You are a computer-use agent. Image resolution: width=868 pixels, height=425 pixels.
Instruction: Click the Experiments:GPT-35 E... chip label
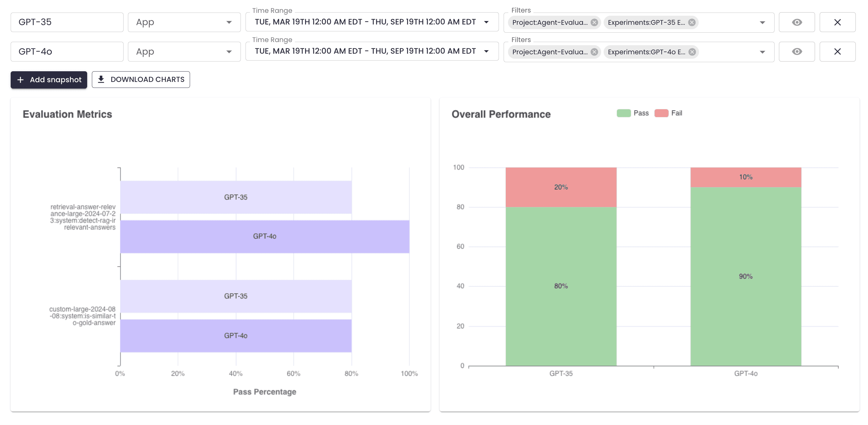pyautogui.click(x=646, y=22)
